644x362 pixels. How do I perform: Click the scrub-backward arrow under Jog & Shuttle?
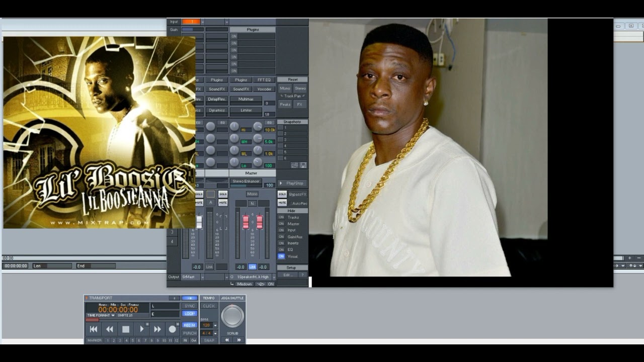(x=227, y=340)
